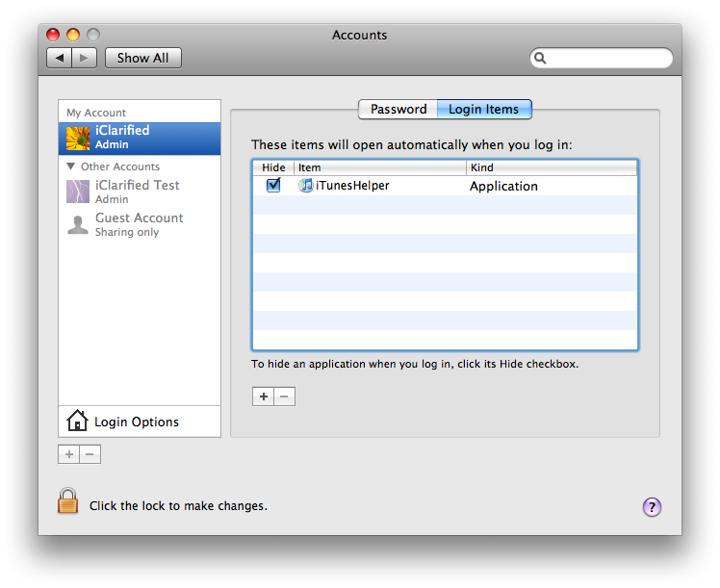Viewport: 720px width, 588px height.
Task: Click inside the search input field
Action: (x=606, y=59)
